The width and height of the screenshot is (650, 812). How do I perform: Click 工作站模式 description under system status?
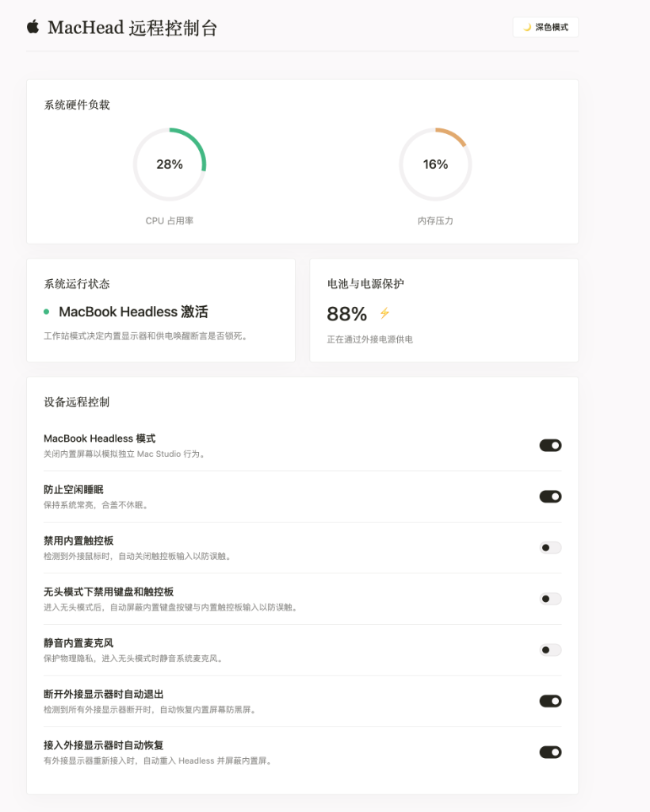click(147, 336)
